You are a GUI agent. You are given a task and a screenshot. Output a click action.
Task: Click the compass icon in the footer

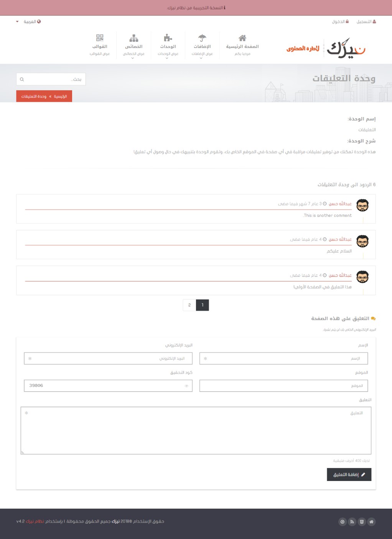click(343, 522)
